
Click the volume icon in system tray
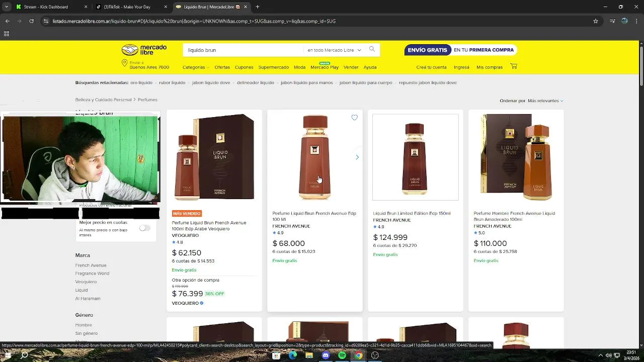(x=609, y=355)
